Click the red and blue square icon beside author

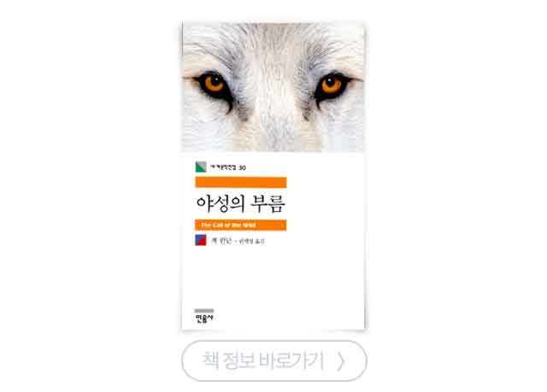(x=201, y=240)
